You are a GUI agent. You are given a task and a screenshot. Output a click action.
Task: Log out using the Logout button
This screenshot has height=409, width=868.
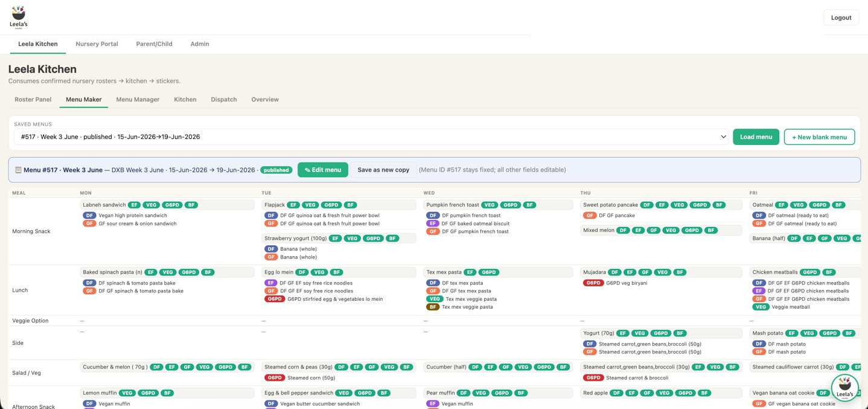(841, 18)
